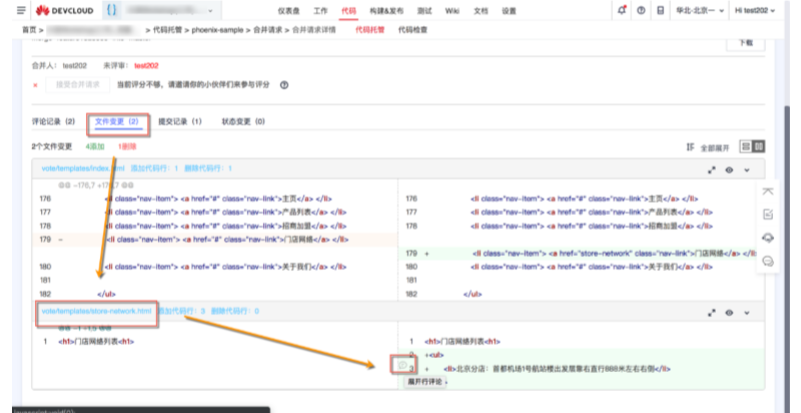
Task: Open the 华北-北京一 region dropdown
Action: coord(700,10)
